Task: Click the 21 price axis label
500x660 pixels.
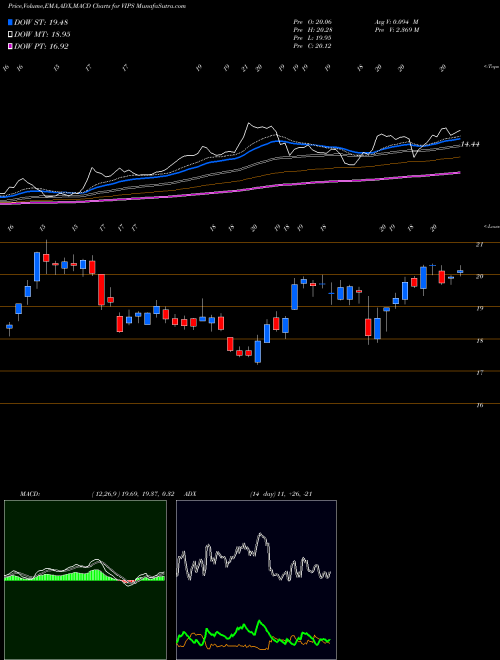Action: (x=479, y=244)
